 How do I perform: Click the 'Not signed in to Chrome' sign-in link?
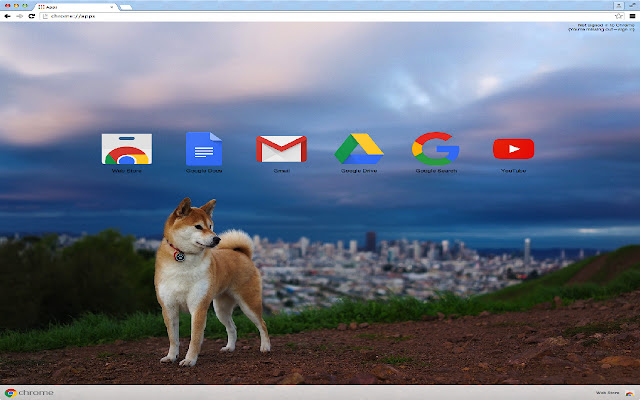(x=601, y=27)
